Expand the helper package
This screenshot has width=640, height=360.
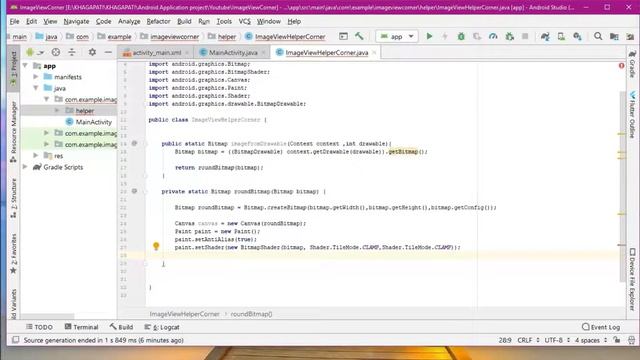pyautogui.click(x=57, y=111)
